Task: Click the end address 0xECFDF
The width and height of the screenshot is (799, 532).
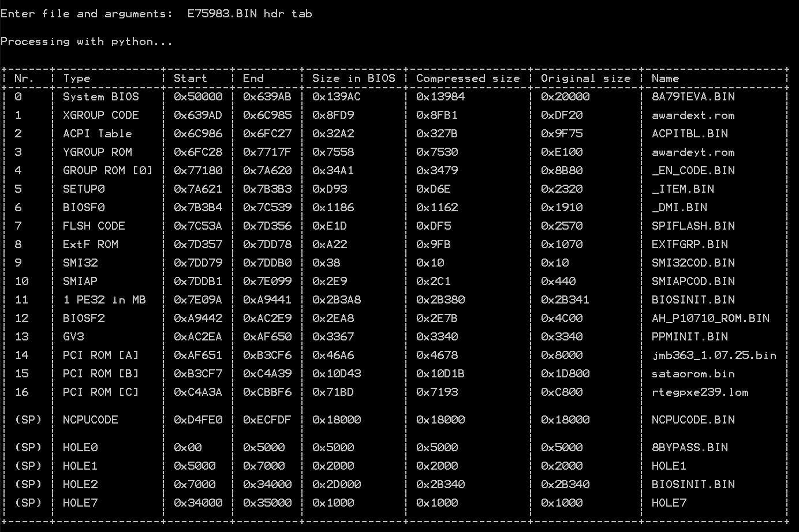Action: tap(267, 420)
